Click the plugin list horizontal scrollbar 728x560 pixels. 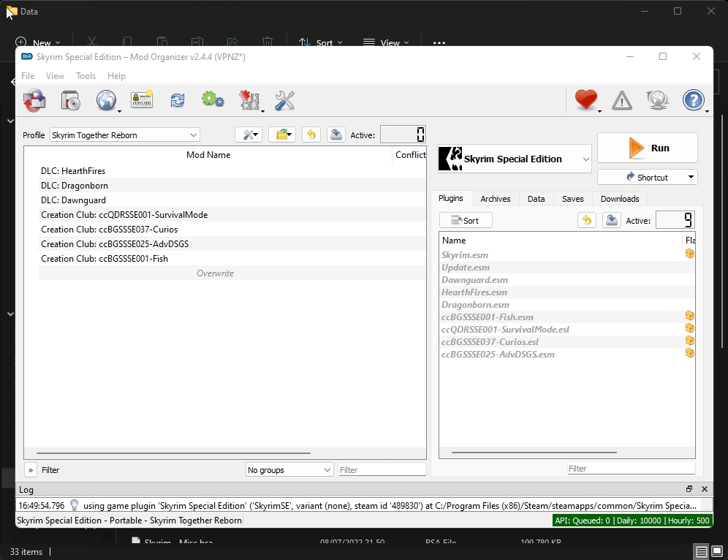click(534, 453)
